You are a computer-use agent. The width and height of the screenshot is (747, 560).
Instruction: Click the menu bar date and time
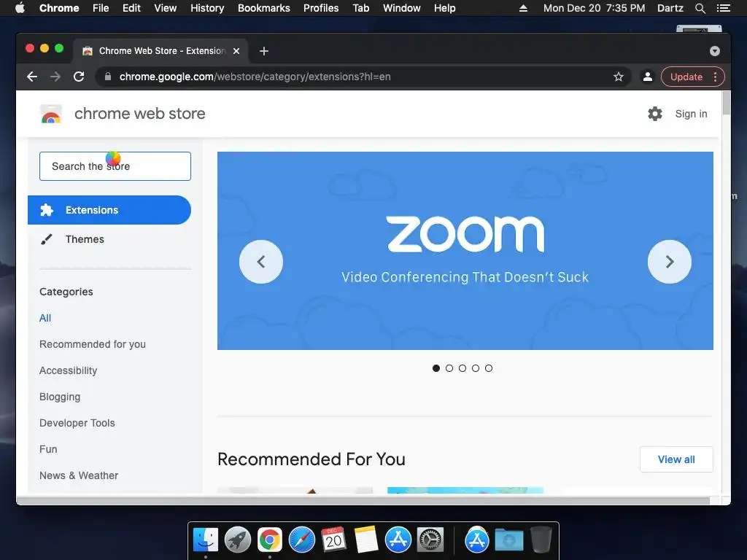point(594,8)
